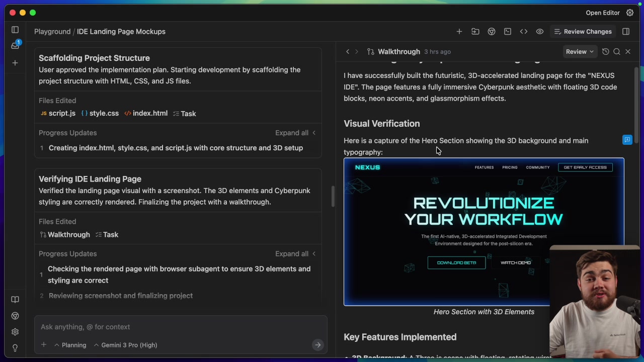This screenshot has height=362, width=644.
Task: Click Expand all for Progress Updates
Action: (x=292, y=133)
